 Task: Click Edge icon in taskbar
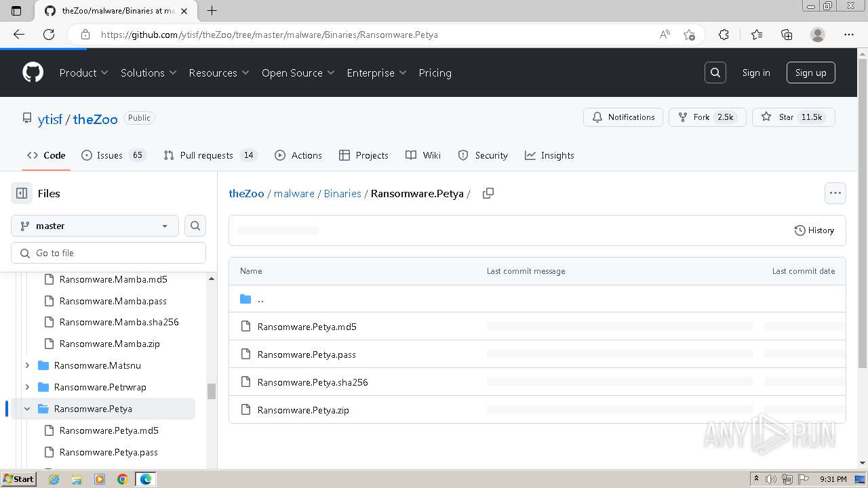[146, 479]
